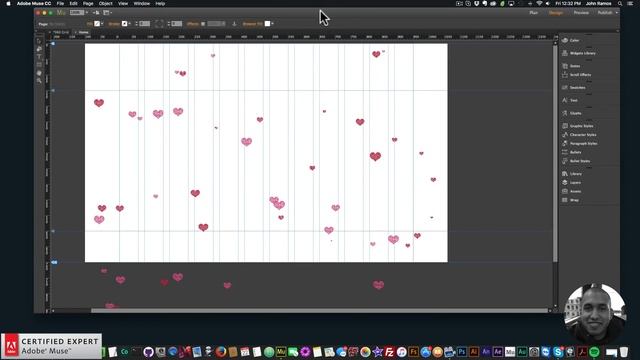Image resolution: width=640 pixels, height=360 pixels.
Task: Open the Publish dropdown arrow
Action: 617,13
